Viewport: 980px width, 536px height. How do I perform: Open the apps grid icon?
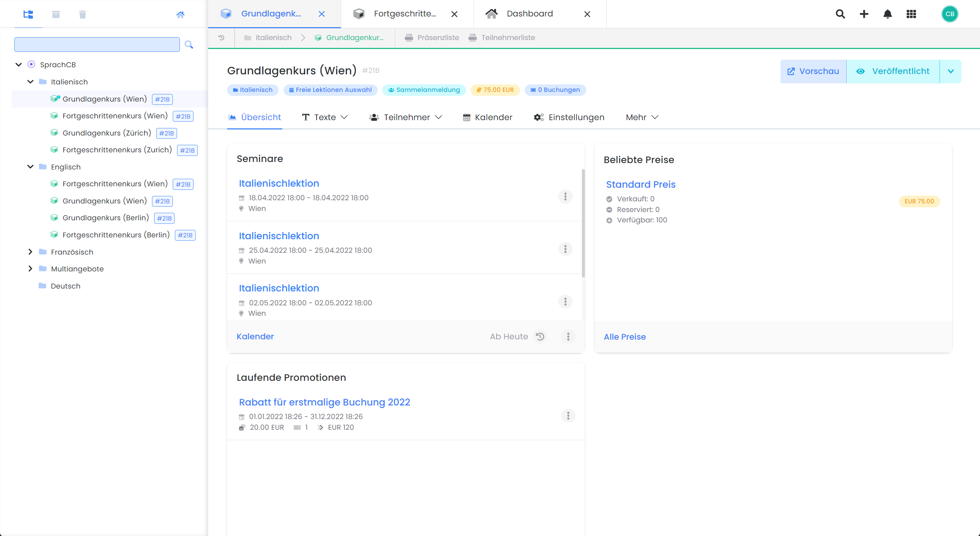[911, 14]
